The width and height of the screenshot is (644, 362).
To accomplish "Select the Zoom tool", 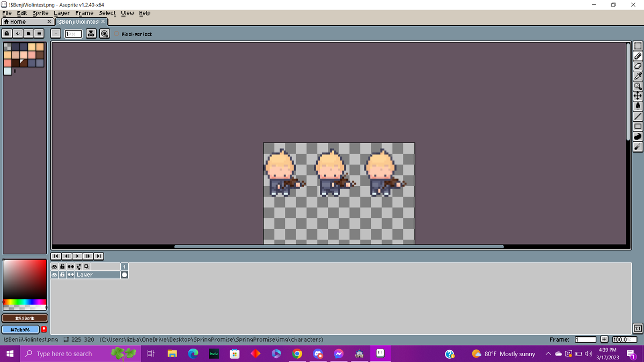I will pyautogui.click(x=638, y=86).
